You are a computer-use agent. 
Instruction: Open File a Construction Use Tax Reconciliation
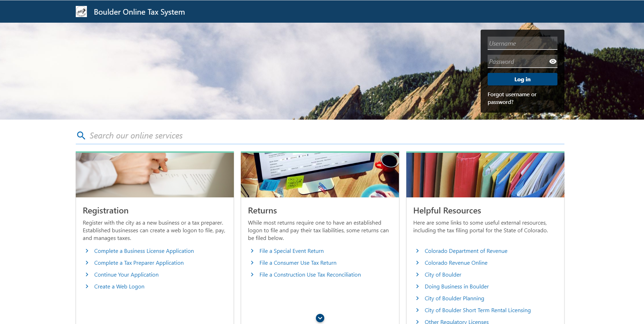pyautogui.click(x=310, y=275)
